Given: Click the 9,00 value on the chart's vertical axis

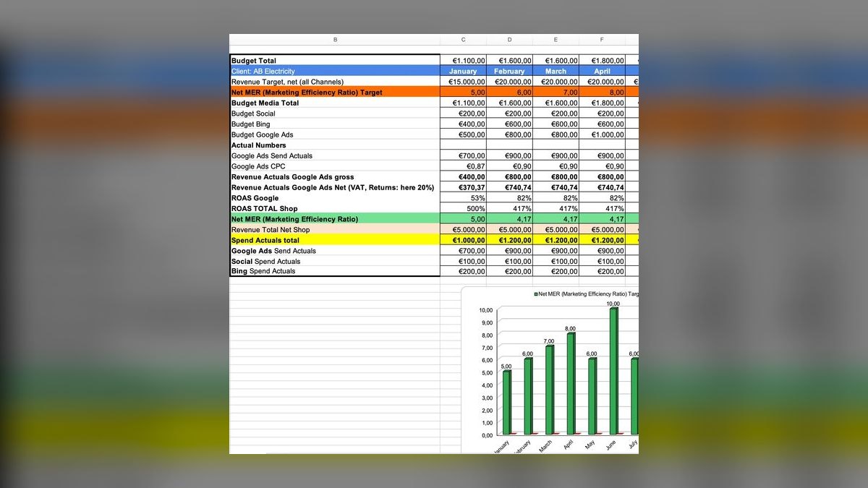Looking at the screenshot, I should [486, 322].
